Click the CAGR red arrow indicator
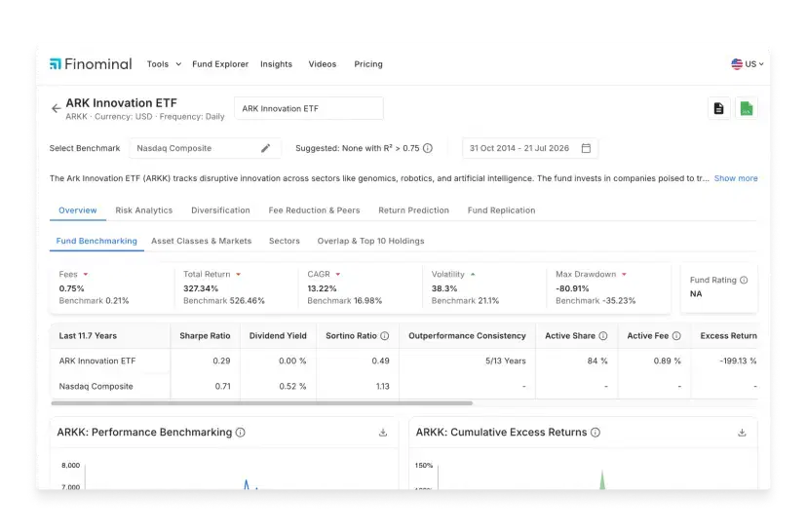The width and height of the screenshot is (807, 532). 337,274
